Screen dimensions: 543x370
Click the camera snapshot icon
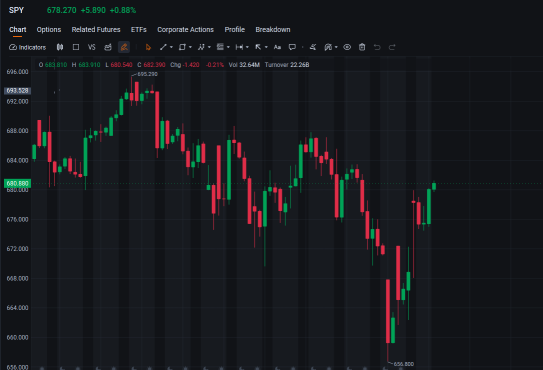pos(108,47)
